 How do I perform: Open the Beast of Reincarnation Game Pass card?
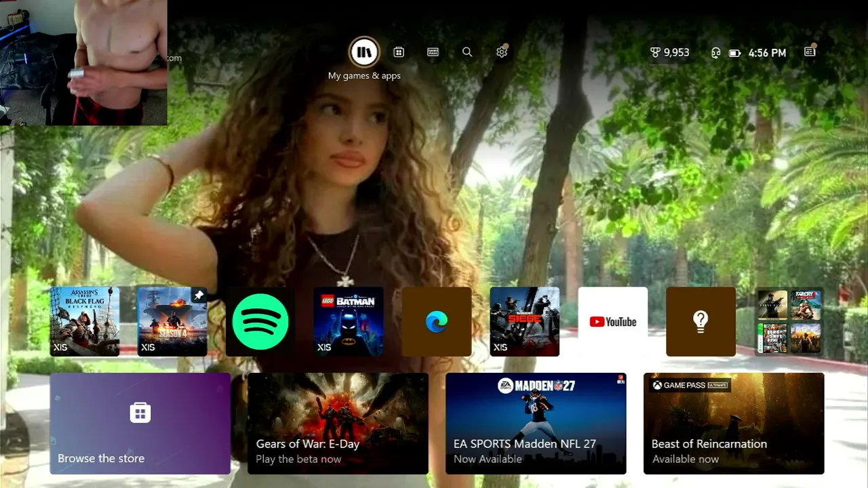[x=734, y=424]
